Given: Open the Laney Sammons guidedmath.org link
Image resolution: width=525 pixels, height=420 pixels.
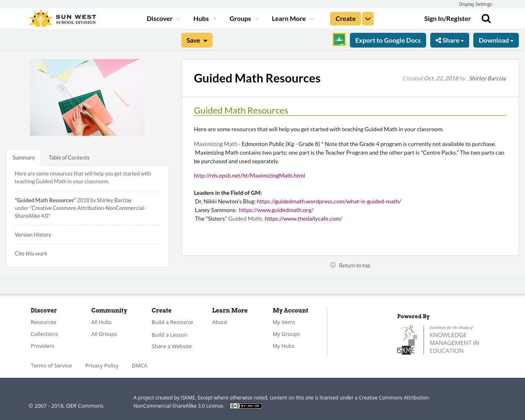Looking at the screenshot, I should tap(276, 209).
